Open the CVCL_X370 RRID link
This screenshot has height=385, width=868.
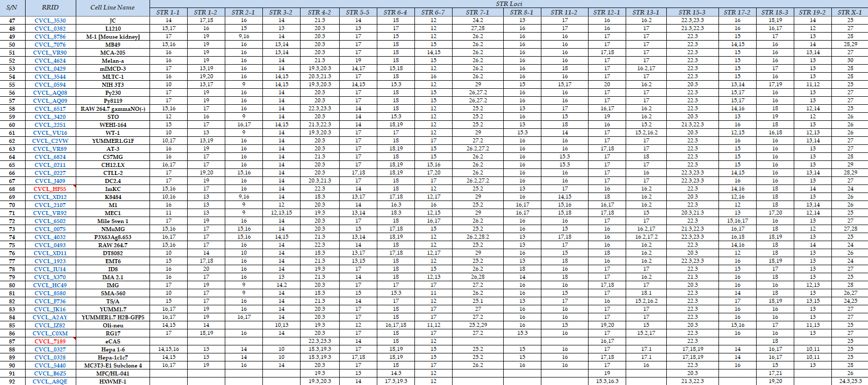tap(50, 277)
